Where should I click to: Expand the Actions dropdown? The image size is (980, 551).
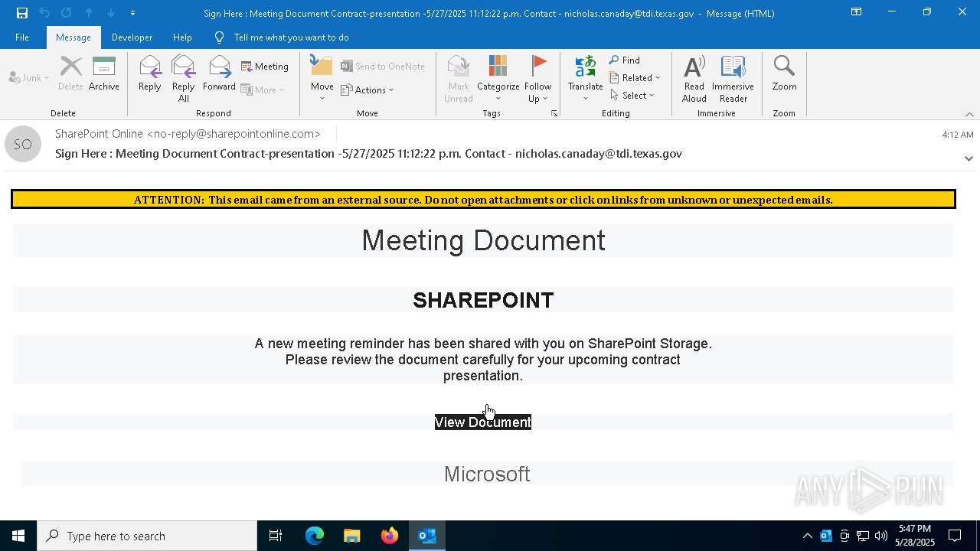[x=367, y=90]
